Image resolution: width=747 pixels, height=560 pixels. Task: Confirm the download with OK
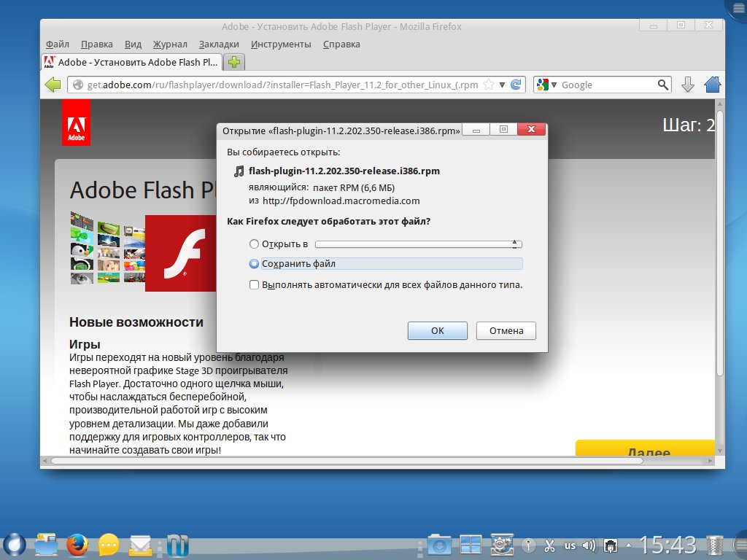coord(438,330)
